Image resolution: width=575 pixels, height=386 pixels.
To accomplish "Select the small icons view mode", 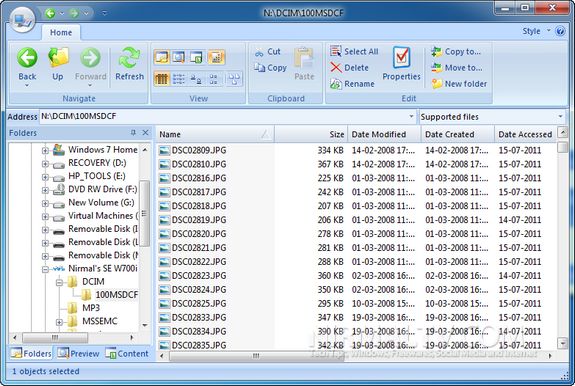I will tap(213, 78).
